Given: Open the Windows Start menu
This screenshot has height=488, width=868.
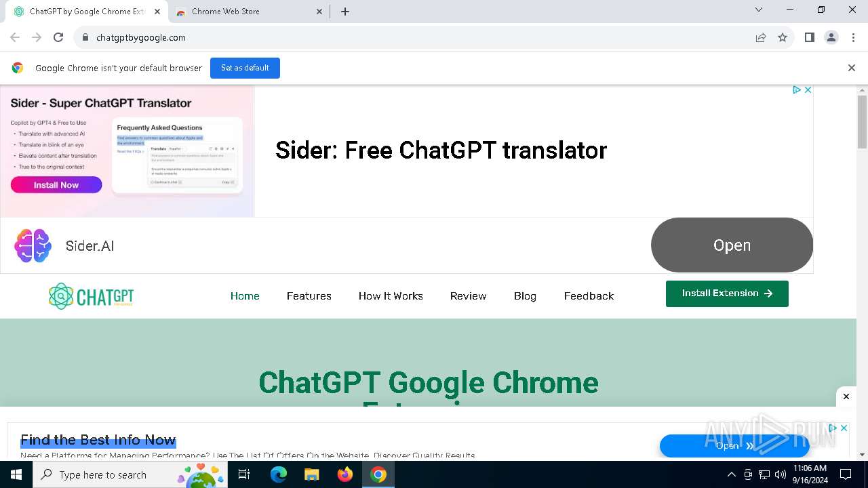Looking at the screenshot, I should (16, 474).
